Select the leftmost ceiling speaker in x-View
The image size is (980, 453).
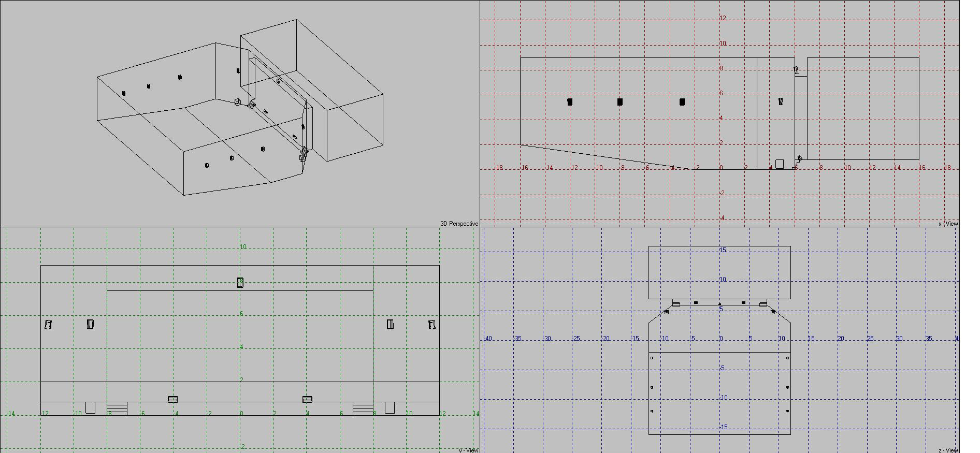click(x=570, y=102)
